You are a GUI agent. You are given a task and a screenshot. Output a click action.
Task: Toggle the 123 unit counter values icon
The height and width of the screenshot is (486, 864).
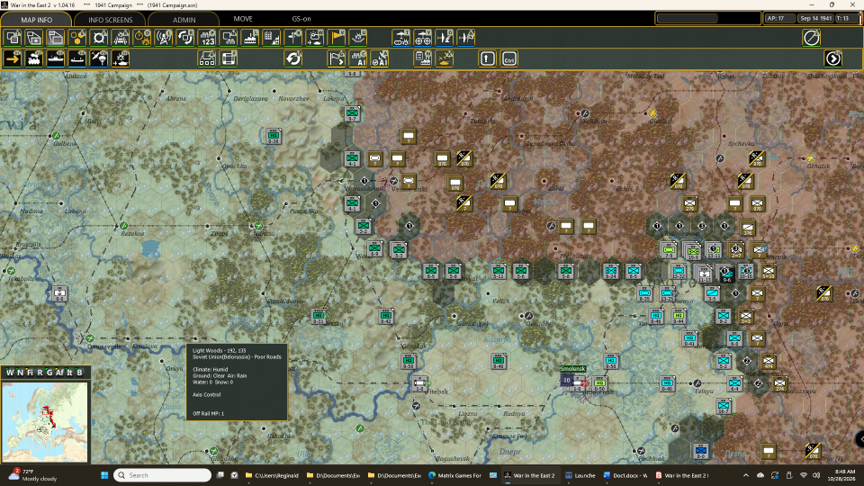207,38
